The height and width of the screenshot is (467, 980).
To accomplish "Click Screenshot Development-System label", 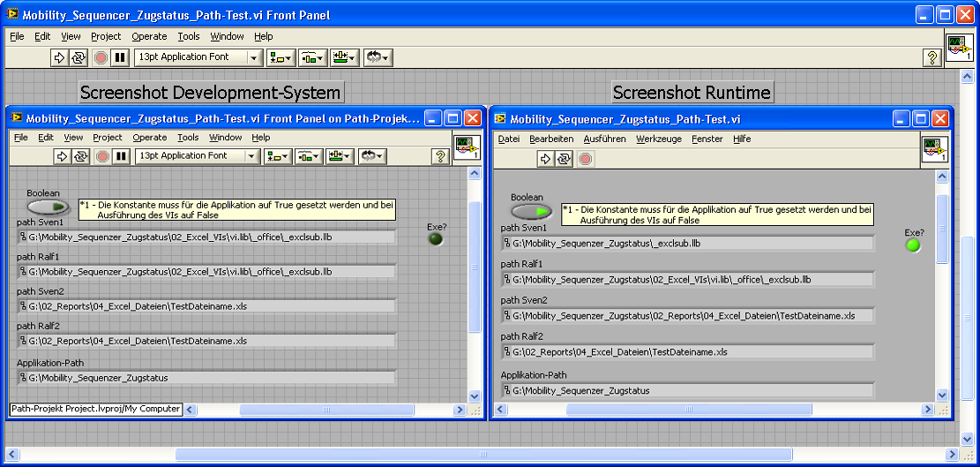I will tap(211, 93).
